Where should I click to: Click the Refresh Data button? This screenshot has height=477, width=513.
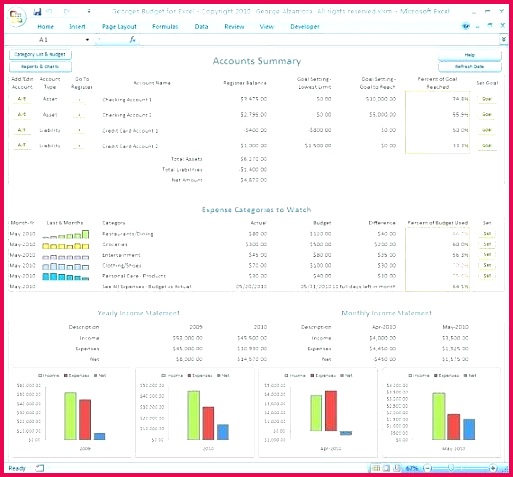point(470,67)
